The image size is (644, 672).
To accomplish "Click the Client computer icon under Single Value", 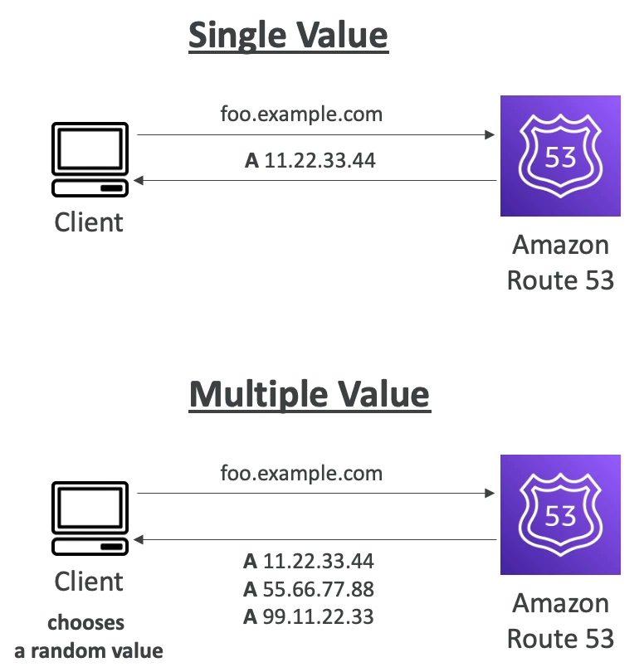I will (89, 160).
